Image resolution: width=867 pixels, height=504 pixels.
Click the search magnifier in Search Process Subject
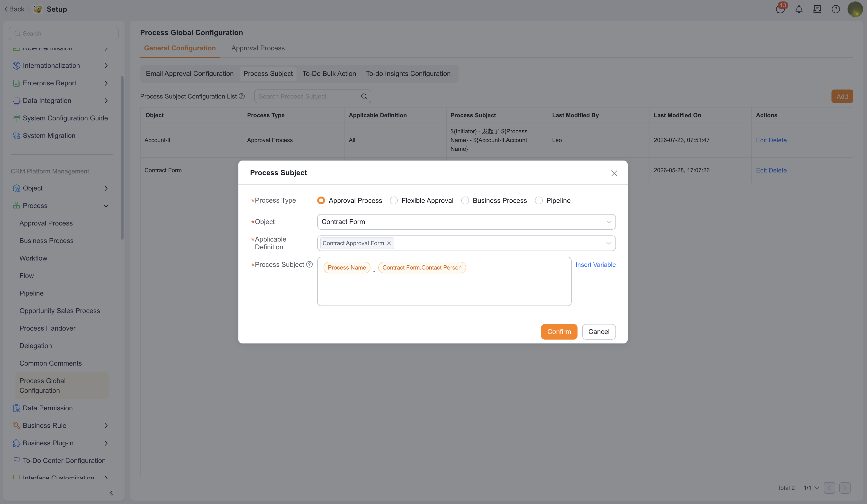pos(364,96)
